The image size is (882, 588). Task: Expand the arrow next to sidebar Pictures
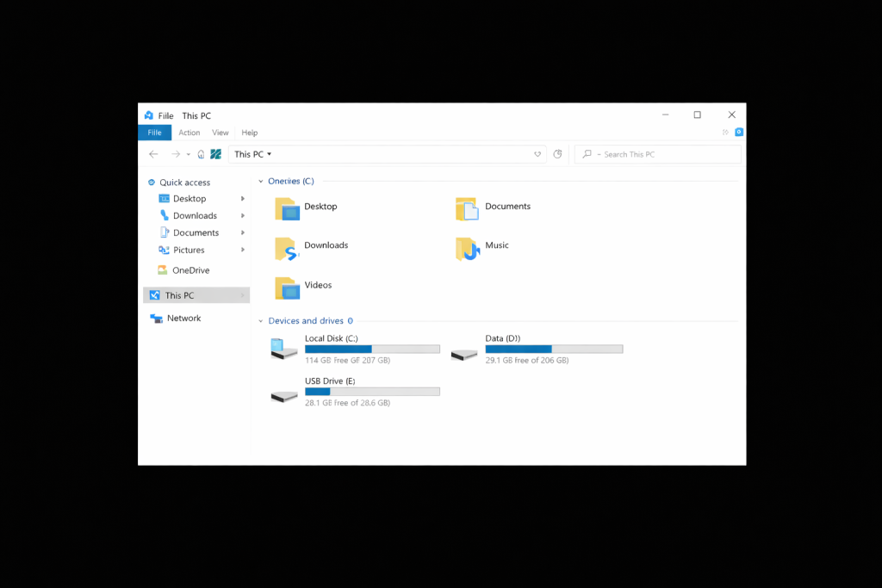pos(243,250)
